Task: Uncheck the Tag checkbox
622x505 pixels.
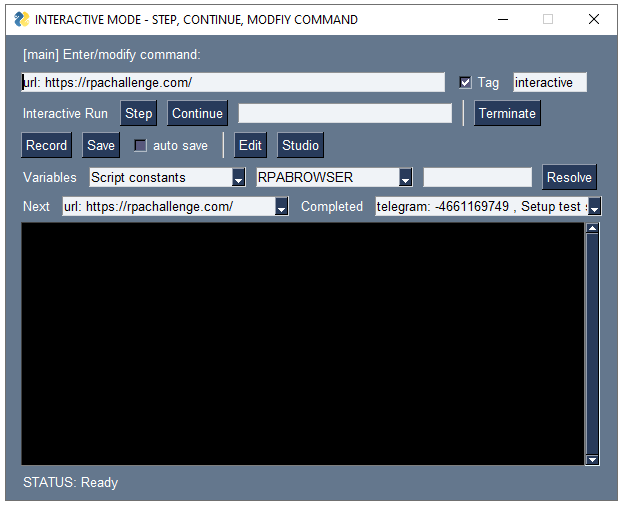Action: coord(465,82)
